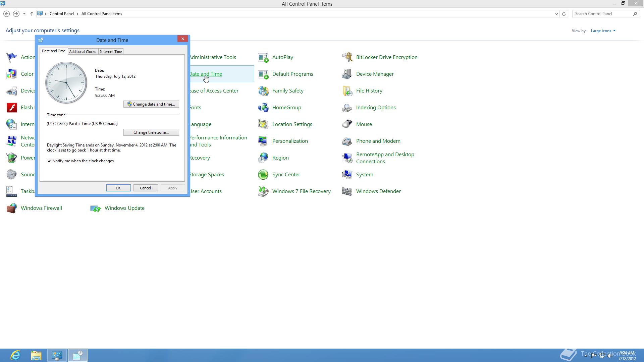Open File Explorer from the taskbar

pos(36,355)
